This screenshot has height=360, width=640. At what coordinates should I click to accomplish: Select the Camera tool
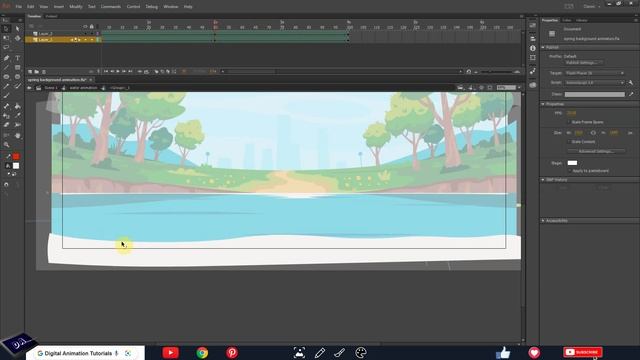click(6, 135)
